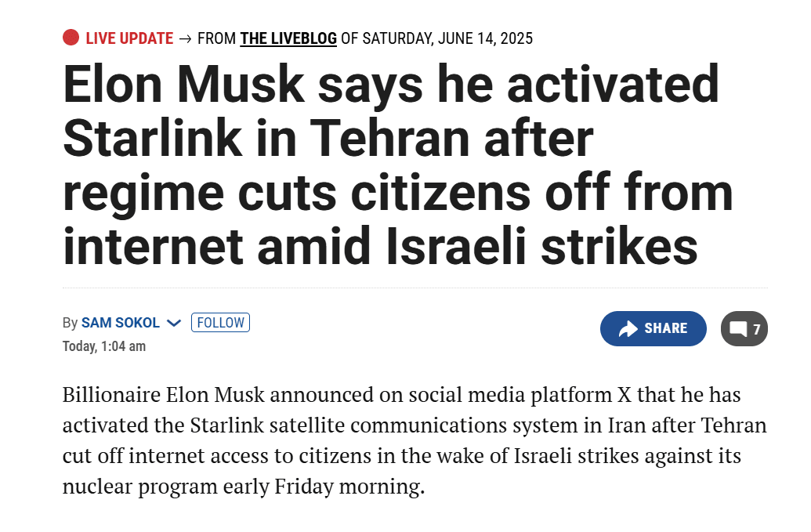Click the share arrow icon
Viewport: 811px width, 532px height.
pos(628,329)
